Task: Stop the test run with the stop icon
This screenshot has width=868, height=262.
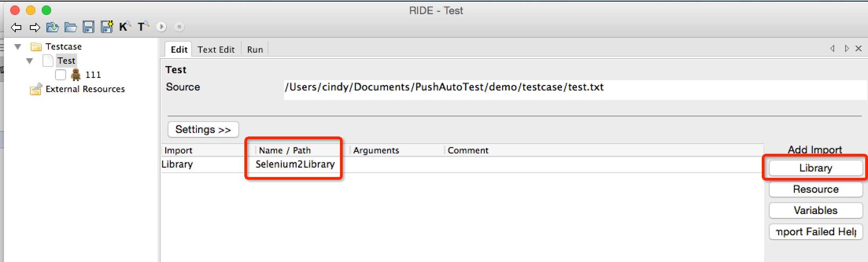Action: (179, 27)
